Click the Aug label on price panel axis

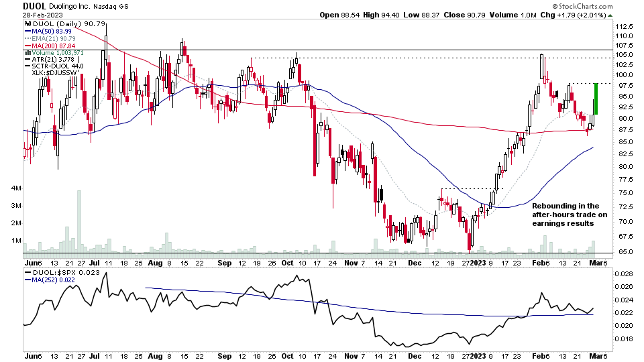click(x=155, y=263)
